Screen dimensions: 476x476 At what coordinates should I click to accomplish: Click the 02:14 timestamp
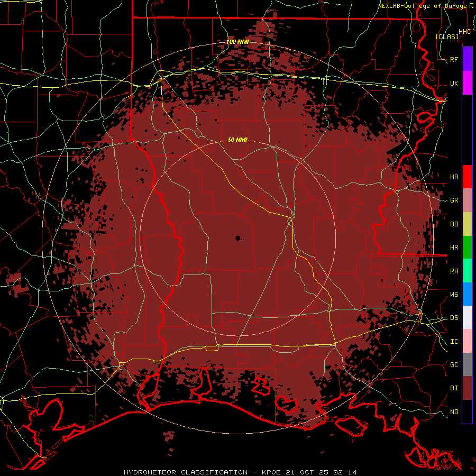click(x=345, y=472)
